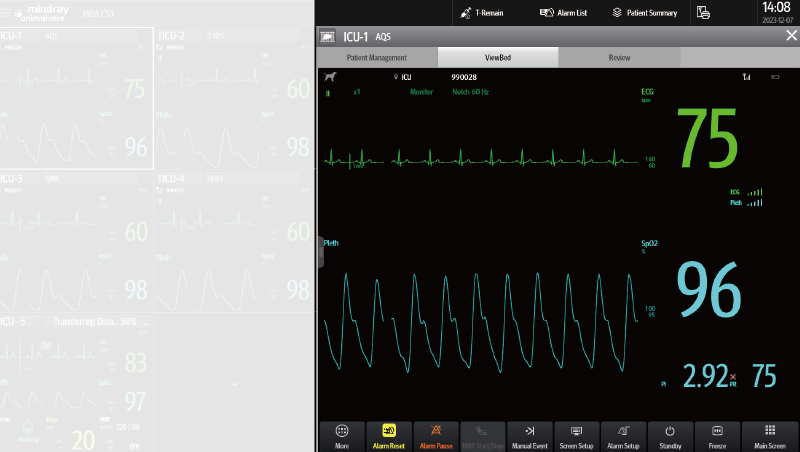
Task: Switch to the Patient Management tab
Action: click(x=377, y=58)
